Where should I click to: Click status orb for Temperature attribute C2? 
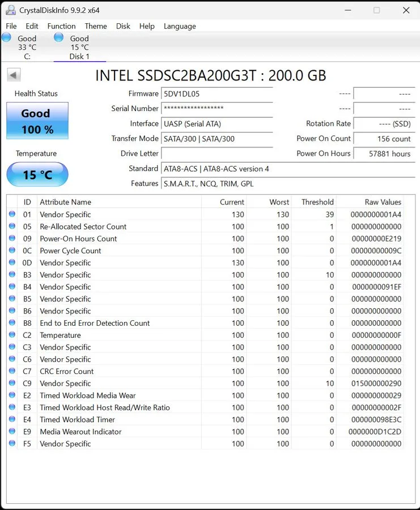(12, 335)
